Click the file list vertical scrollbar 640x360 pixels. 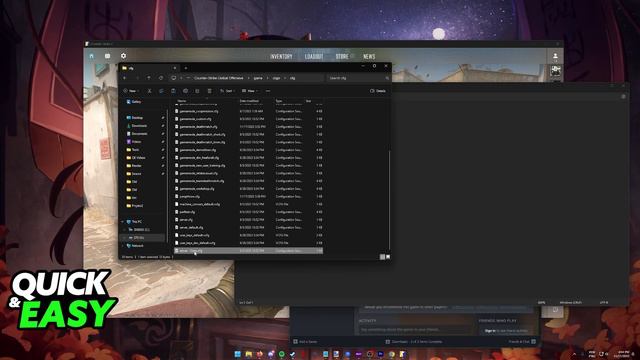point(389,200)
